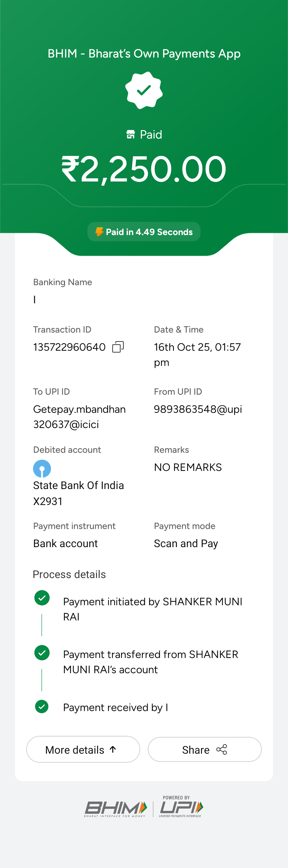This screenshot has width=288, height=868.
Task: Copy the transaction ID with copy icon
Action: (118, 347)
